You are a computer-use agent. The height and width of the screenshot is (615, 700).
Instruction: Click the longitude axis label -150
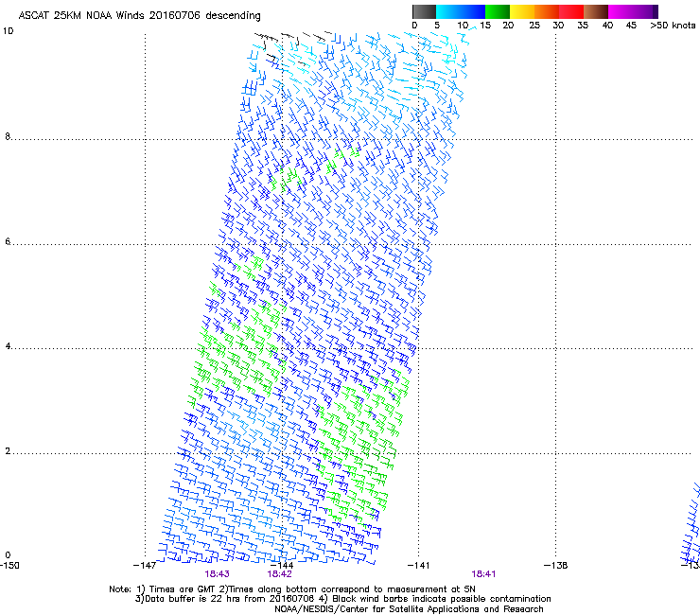pos(9,566)
